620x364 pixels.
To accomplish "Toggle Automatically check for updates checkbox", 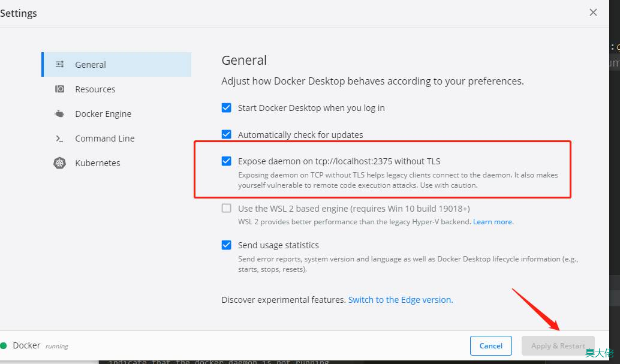I will tap(226, 134).
